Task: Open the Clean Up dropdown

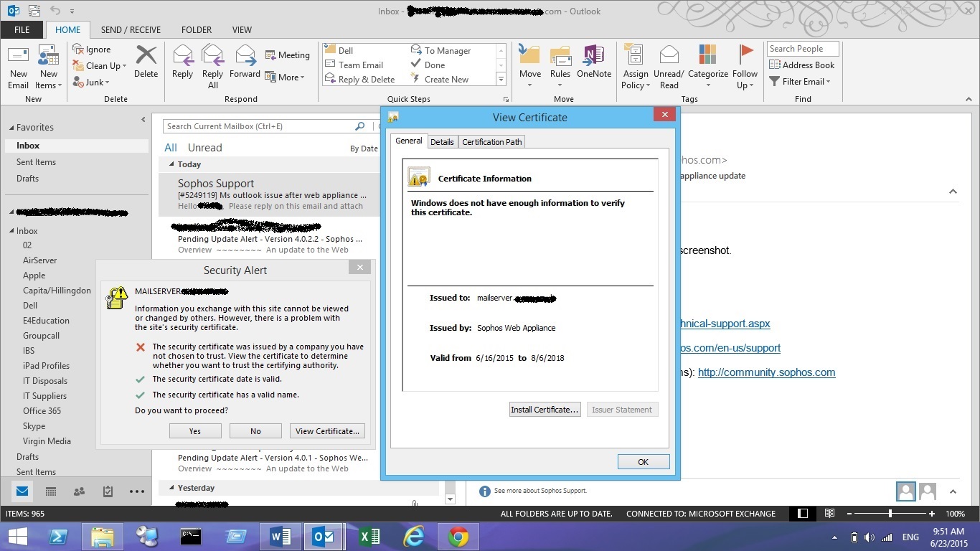Action: 99,66
